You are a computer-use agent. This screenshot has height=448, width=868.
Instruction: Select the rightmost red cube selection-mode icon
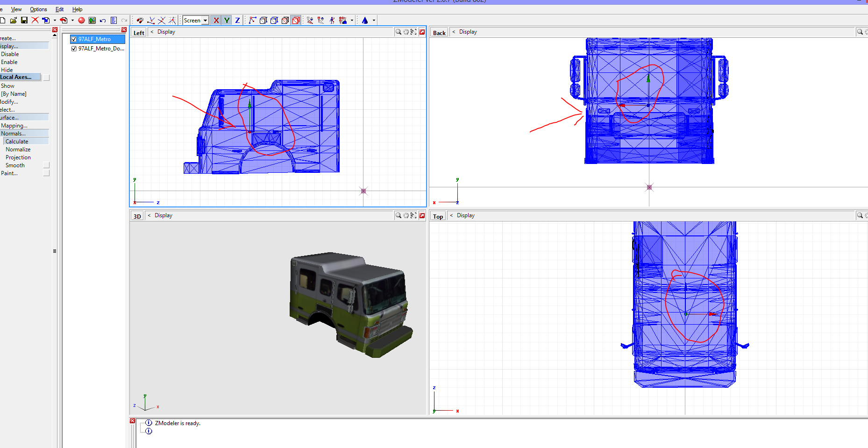(296, 20)
